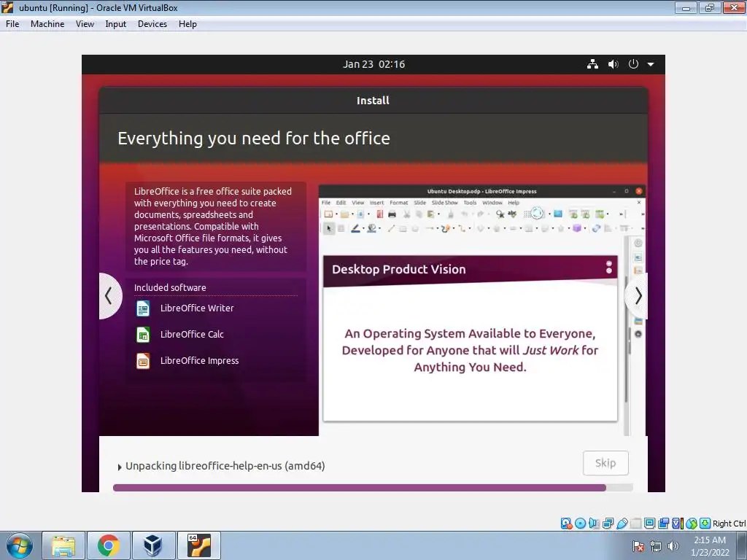
Task: Click the Ubuntu top bar volume icon
Action: pyautogui.click(x=613, y=64)
